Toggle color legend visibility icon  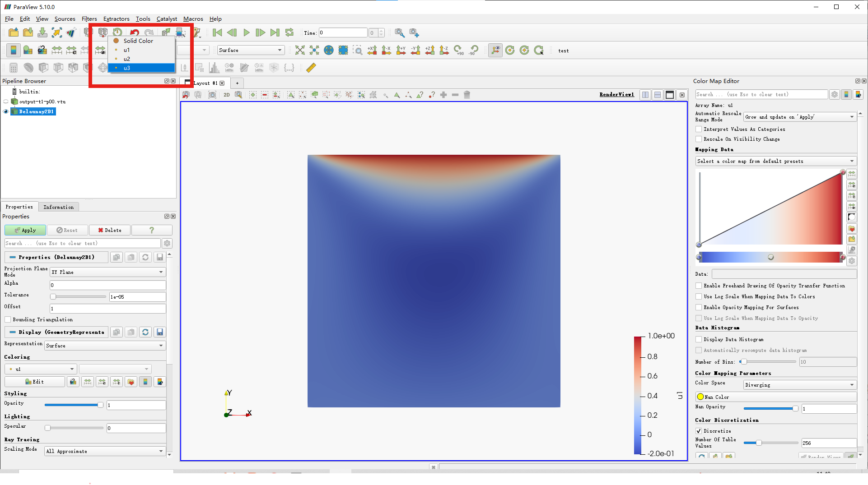13,50
